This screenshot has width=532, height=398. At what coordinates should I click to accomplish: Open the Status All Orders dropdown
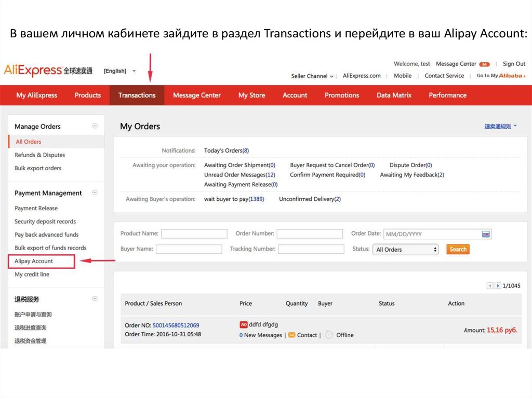point(405,250)
